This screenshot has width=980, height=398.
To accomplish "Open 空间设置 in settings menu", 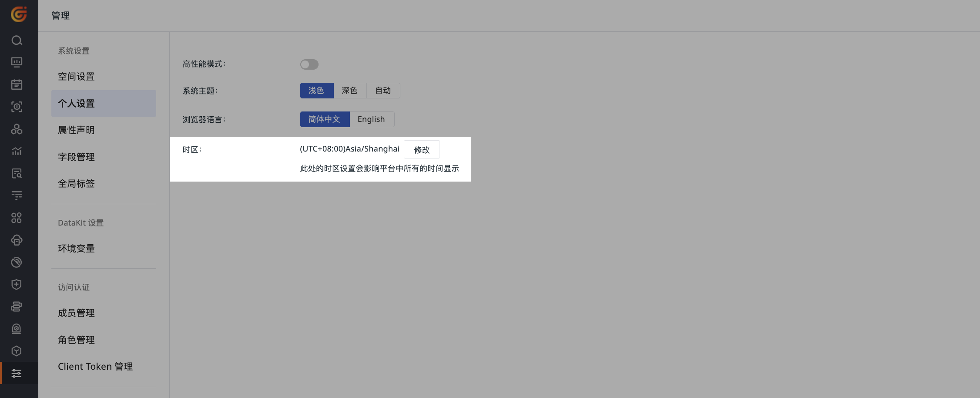I will point(77,77).
